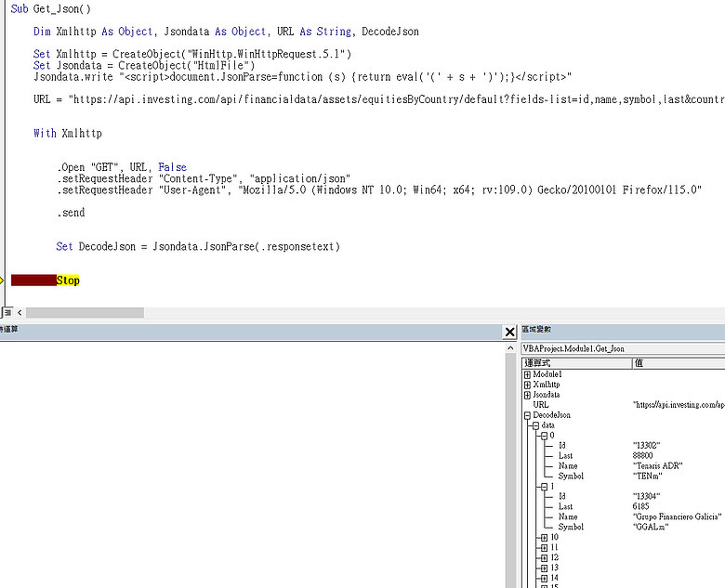Click the Symbol label under item 1
This screenshot has height=588, width=725.
click(571, 527)
